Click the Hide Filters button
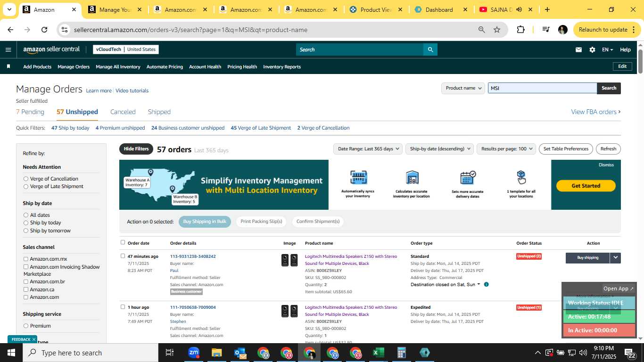Viewport: 644px width, 362px height. 136,149
